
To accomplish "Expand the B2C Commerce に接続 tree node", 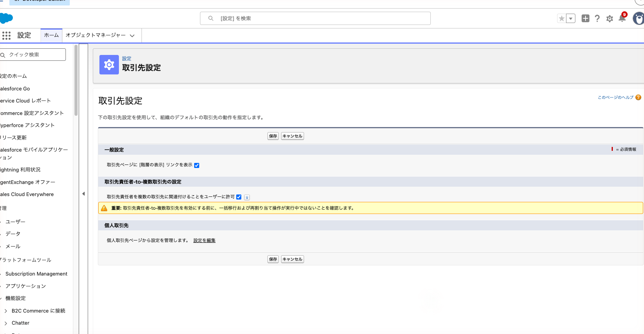I will 6,311.
